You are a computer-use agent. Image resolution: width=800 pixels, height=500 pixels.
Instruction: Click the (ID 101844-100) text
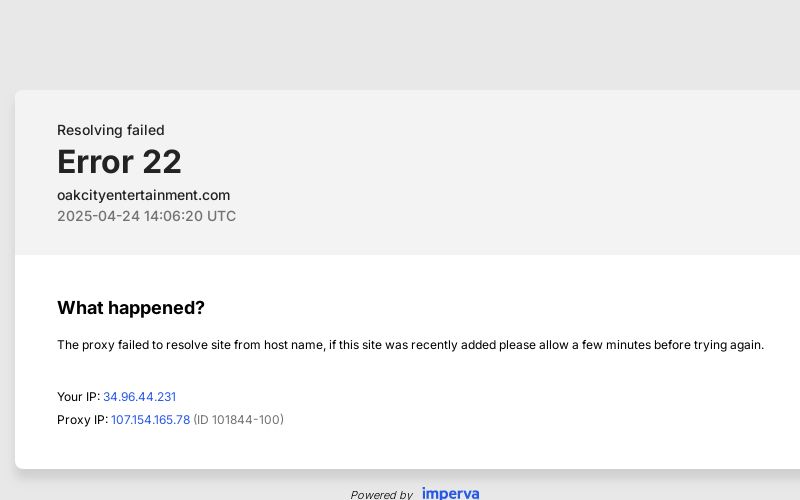pyautogui.click(x=238, y=420)
